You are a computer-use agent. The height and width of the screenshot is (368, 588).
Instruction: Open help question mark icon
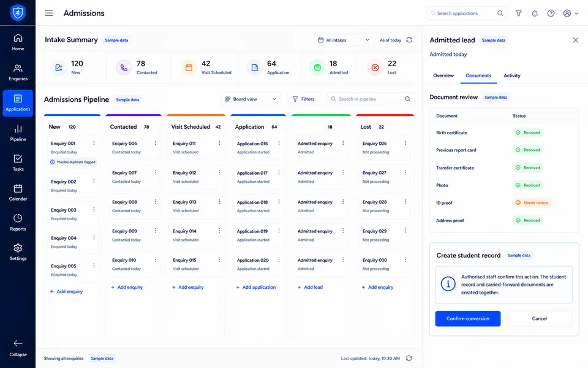pyautogui.click(x=551, y=13)
